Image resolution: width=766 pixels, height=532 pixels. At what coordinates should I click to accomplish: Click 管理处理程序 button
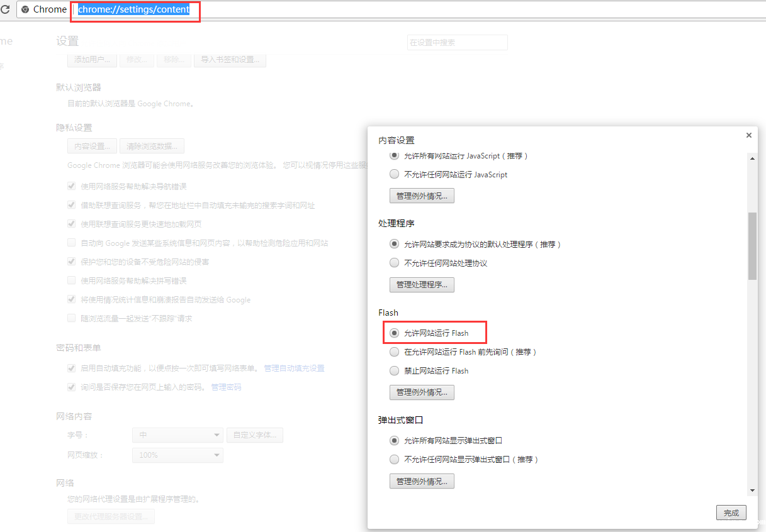click(x=422, y=285)
